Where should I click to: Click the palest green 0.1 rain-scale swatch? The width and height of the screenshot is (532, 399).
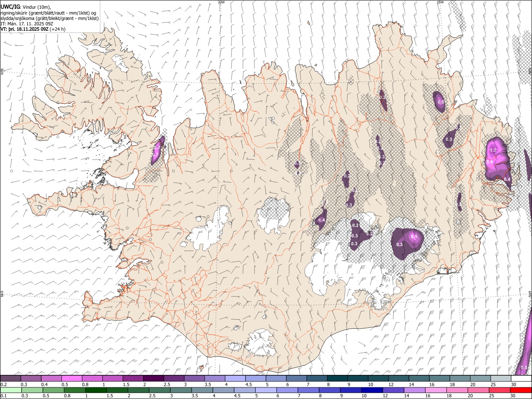coord(11,390)
